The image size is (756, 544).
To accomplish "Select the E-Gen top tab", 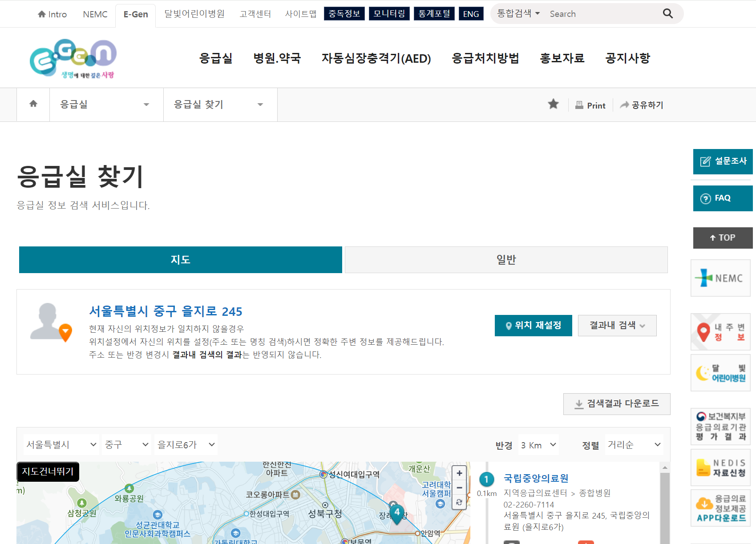I will coord(136,15).
